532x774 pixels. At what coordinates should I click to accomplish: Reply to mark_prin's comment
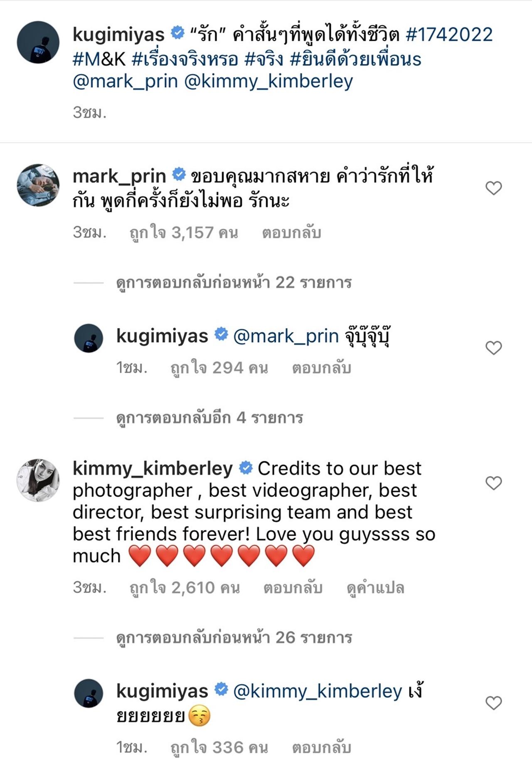[x=291, y=233]
